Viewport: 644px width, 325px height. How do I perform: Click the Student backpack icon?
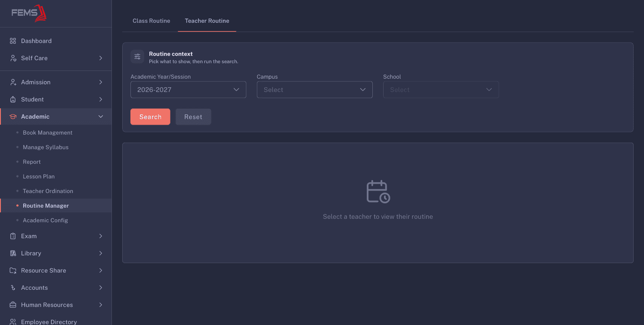point(13,99)
